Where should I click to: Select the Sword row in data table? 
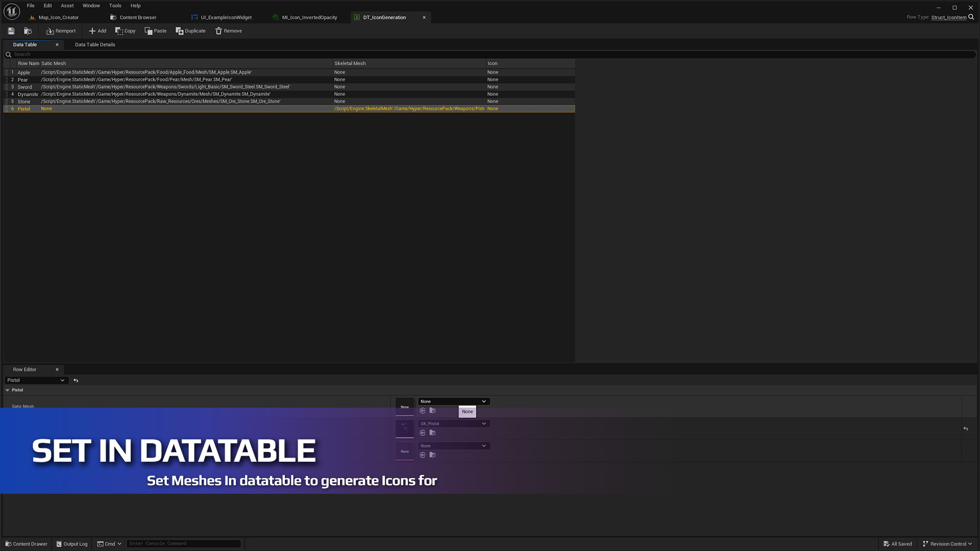24,87
